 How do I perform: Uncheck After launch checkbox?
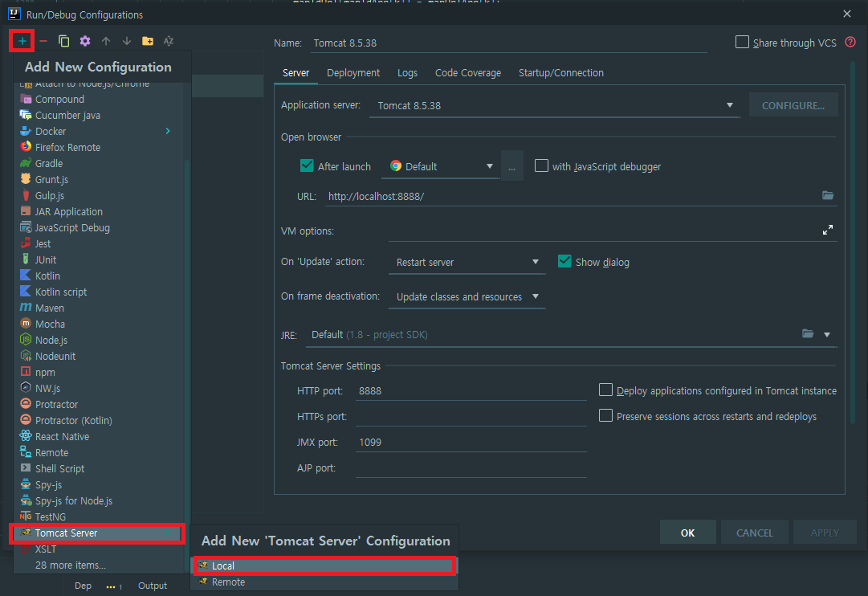pos(307,165)
